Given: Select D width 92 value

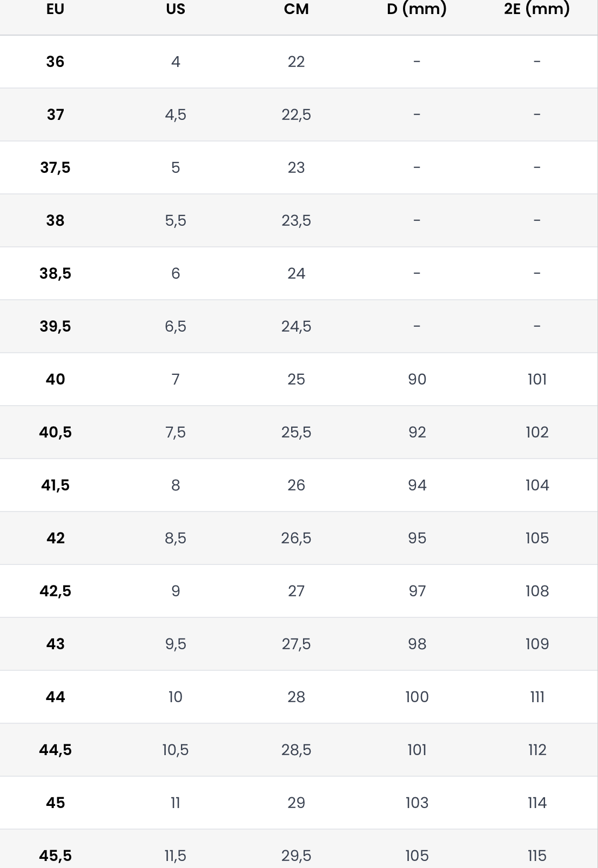Looking at the screenshot, I should [417, 432].
